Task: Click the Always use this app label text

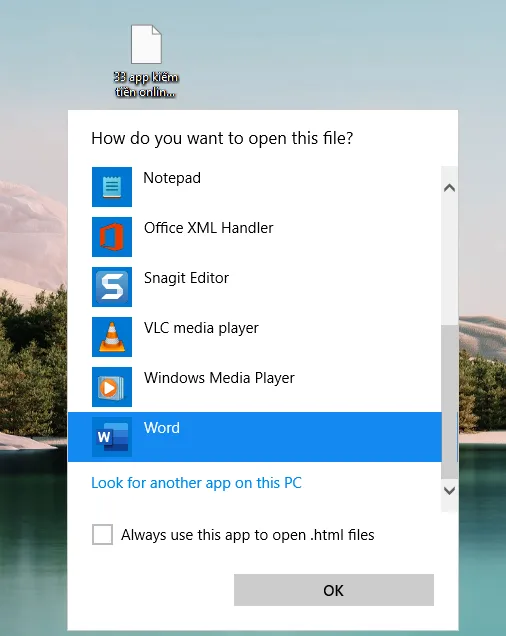Action: (248, 535)
